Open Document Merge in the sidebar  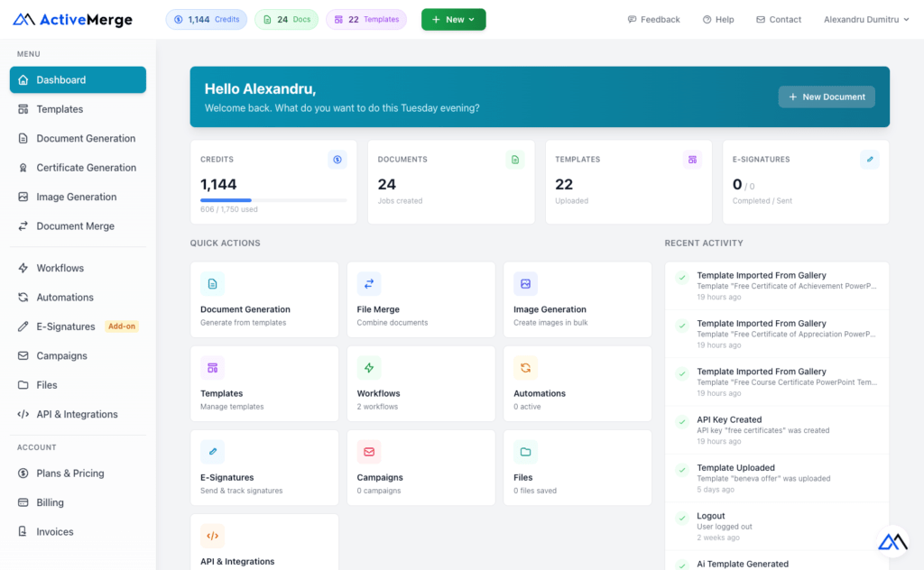pos(78,226)
